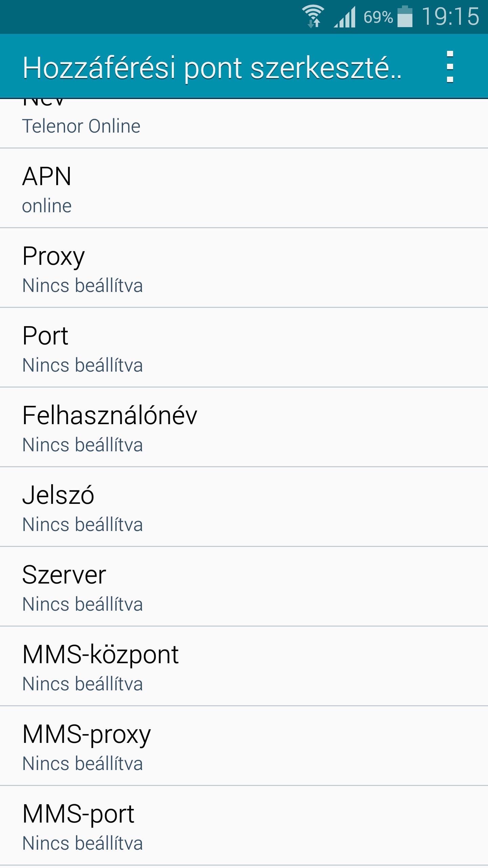Tap 'Nincs beállítva' under Jelszó
Image resolution: width=488 pixels, height=868 pixels.
tap(82, 525)
